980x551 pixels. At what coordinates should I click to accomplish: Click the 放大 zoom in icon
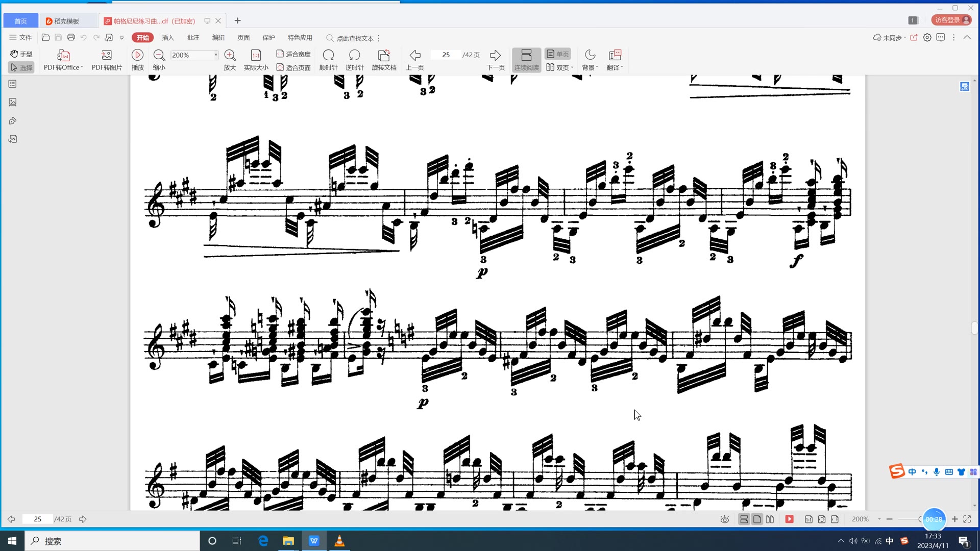point(230,60)
